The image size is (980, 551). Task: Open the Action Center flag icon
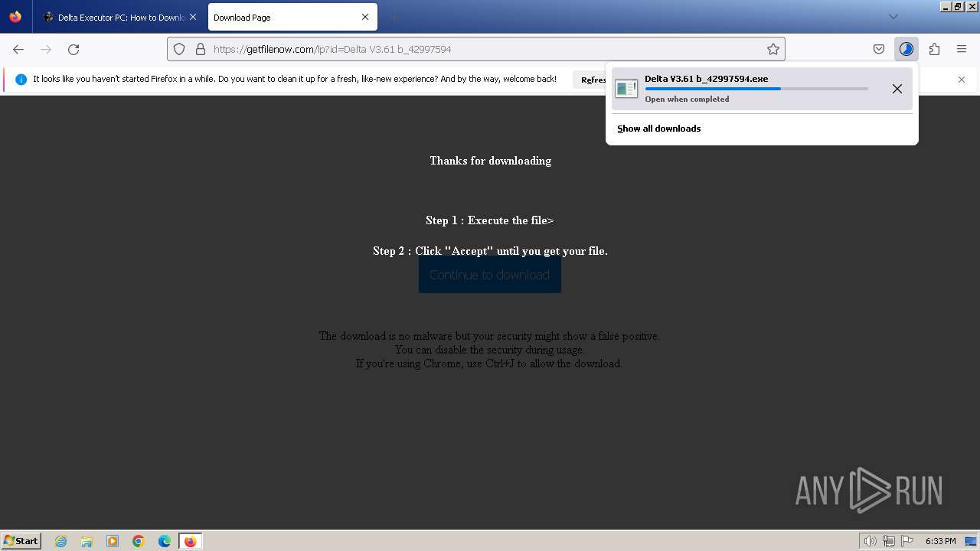907,541
